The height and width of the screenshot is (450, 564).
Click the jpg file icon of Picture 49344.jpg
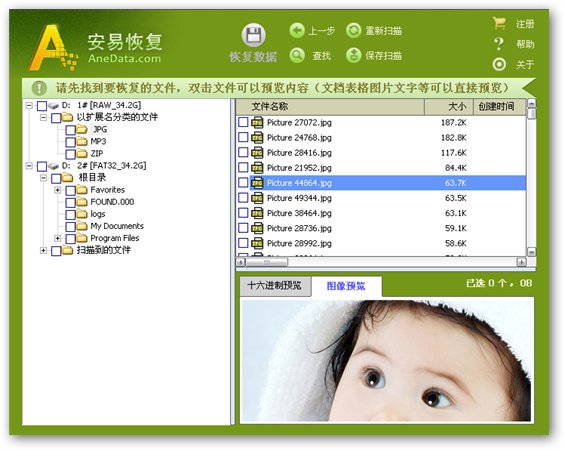pos(257,198)
